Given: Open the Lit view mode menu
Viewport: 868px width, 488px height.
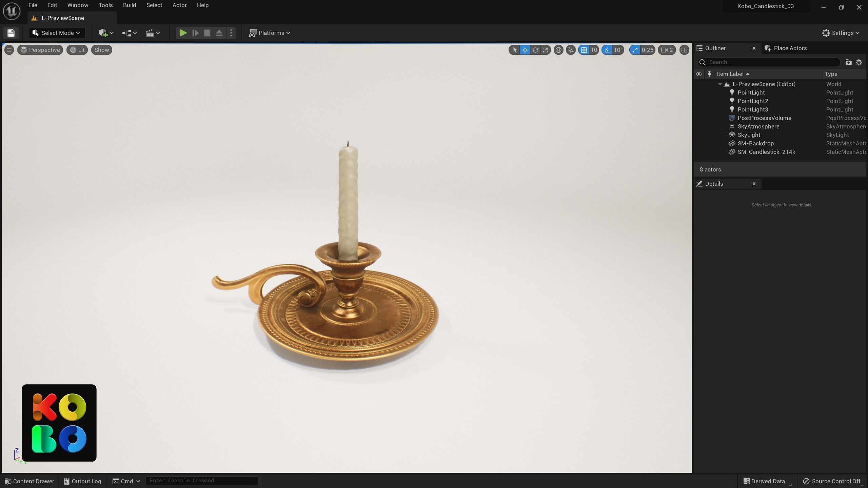Looking at the screenshot, I should pyautogui.click(x=77, y=50).
